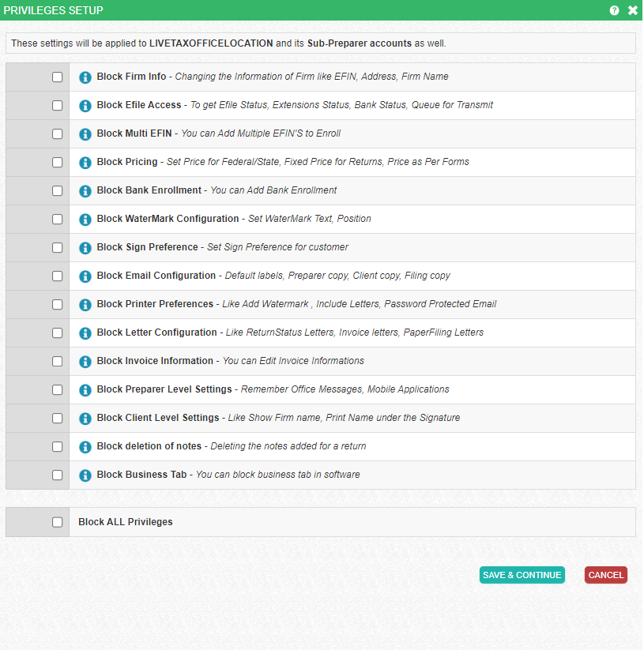This screenshot has width=644, height=650.
Task: Click info icon for Block Business Tab
Action: click(x=85, y=475)
